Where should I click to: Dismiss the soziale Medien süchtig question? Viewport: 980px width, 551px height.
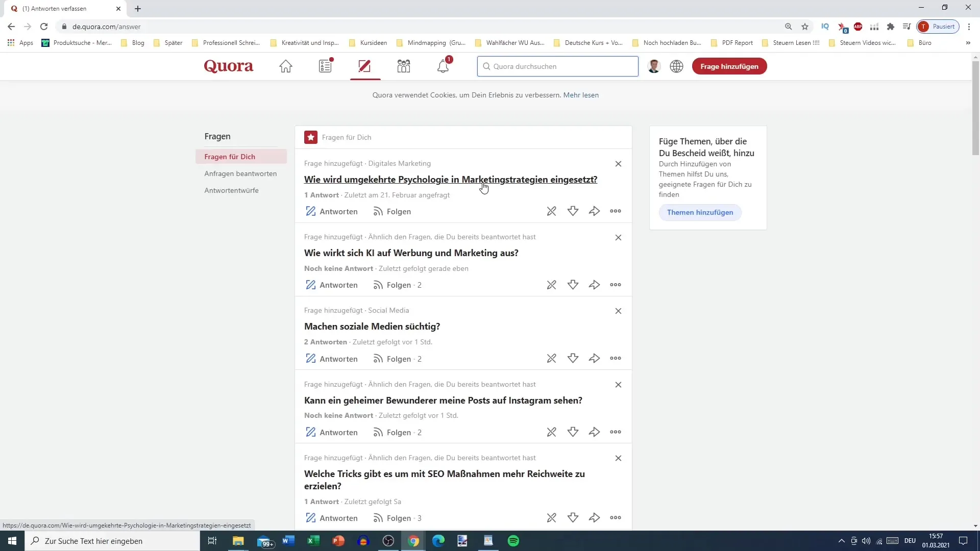(618, 311)
